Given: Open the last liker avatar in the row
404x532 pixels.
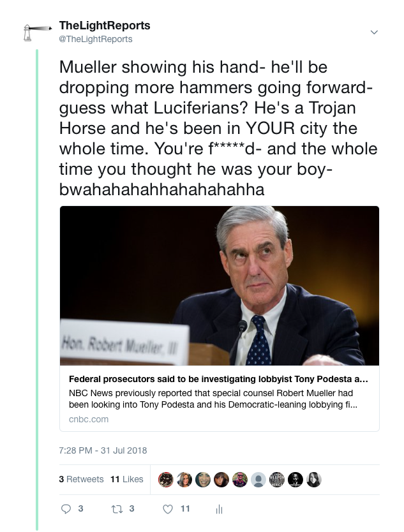Looking at the screenshot, I should 313,480.
